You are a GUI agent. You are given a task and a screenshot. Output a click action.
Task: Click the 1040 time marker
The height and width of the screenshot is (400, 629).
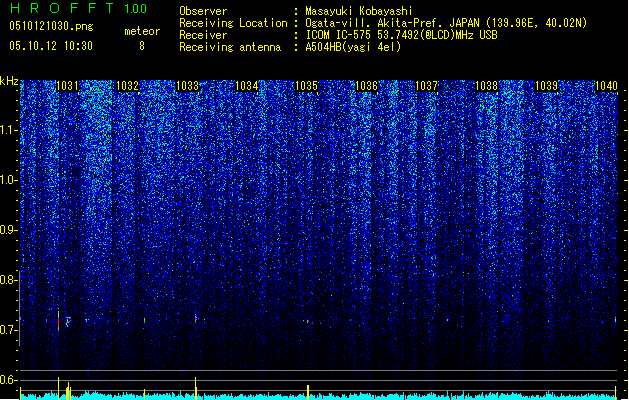click(606, 86)
